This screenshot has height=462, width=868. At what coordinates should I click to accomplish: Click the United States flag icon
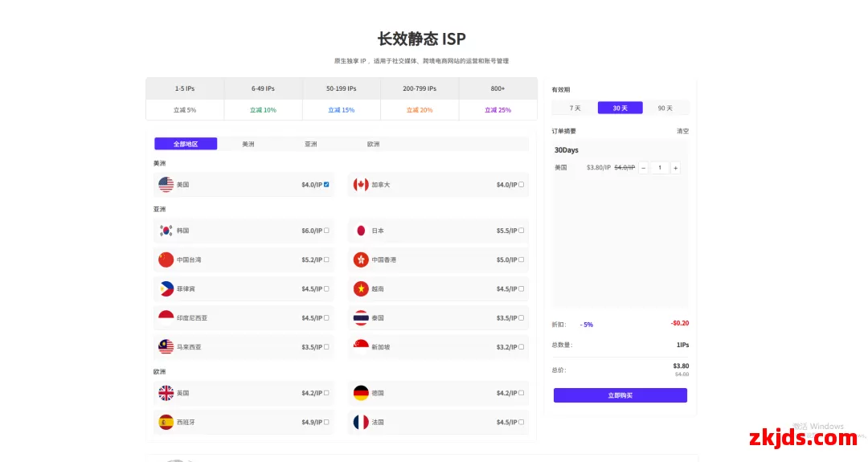click(x=166, y=184)
